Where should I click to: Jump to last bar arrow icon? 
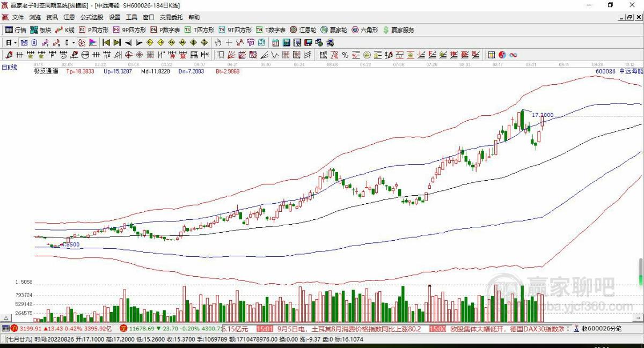117,42
